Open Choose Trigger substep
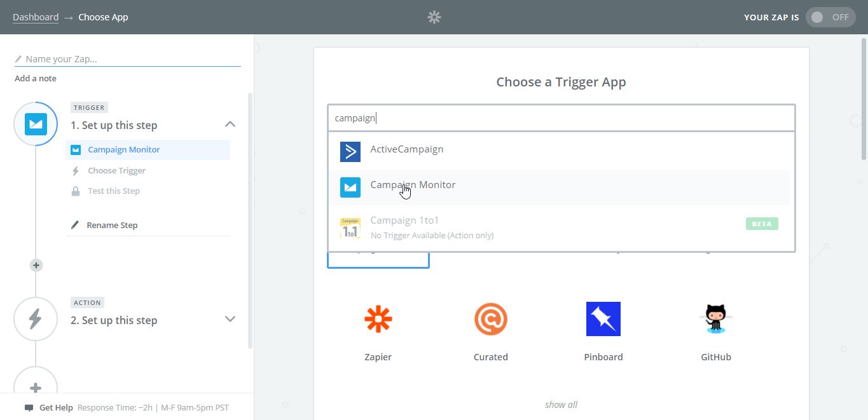This screenshot has height=420, width=868. 117,171
